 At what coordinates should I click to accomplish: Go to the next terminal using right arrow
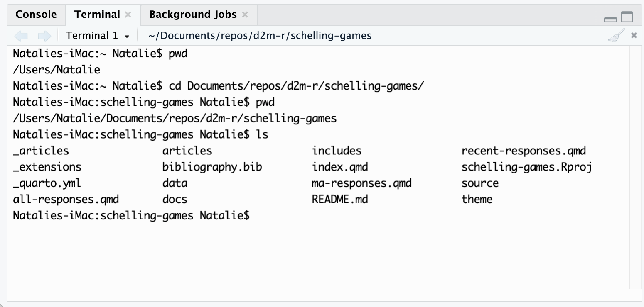tap(44, 36)
